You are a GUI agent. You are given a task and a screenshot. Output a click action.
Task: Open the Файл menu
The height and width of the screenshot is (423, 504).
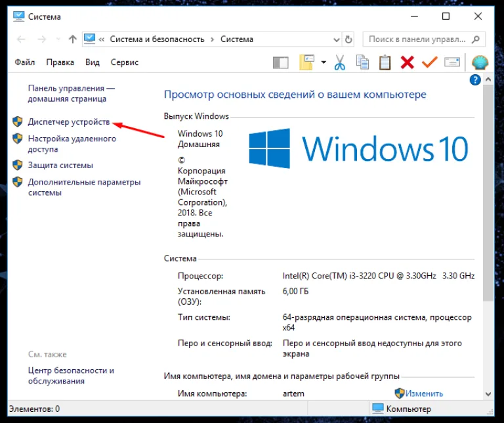coord(25,62)
